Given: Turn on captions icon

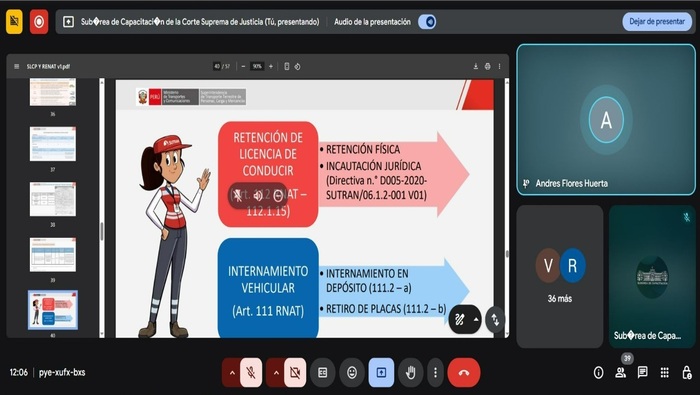Looking at the screenshot, I should point(323,372).
